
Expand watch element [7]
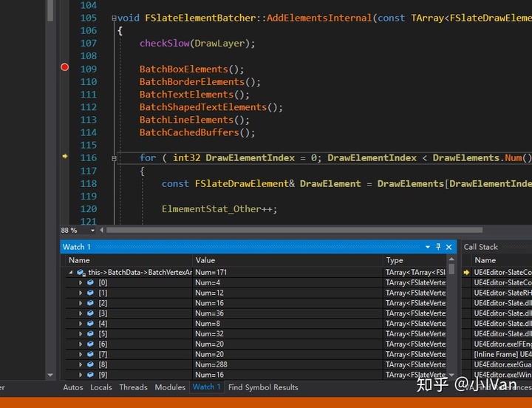tap(81, 354)
